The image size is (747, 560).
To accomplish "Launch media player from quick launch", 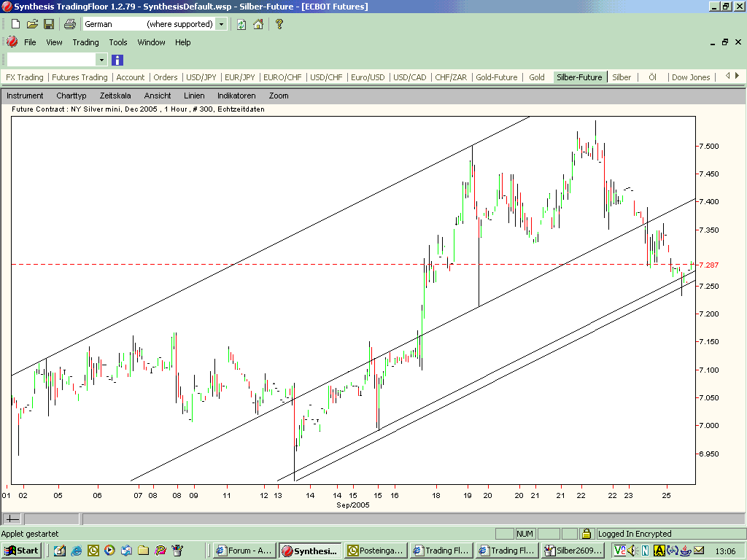I will pos(109,551).
